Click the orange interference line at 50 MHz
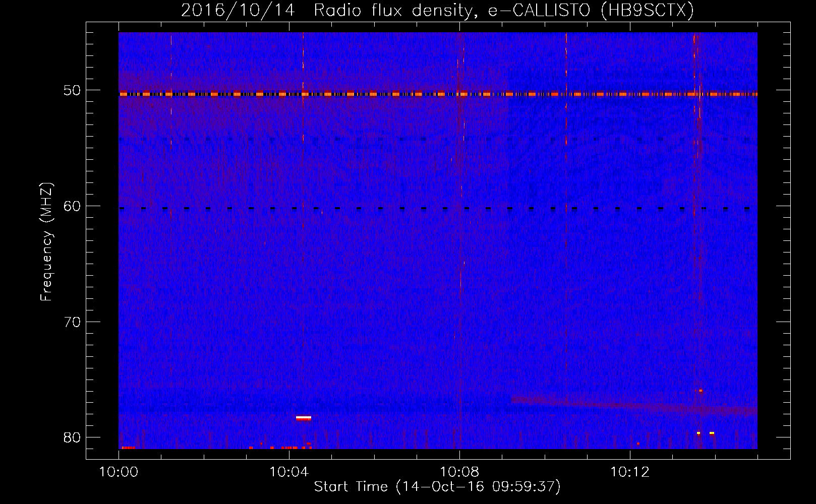This screenshot has width=816, height=504. click(438, 94)
